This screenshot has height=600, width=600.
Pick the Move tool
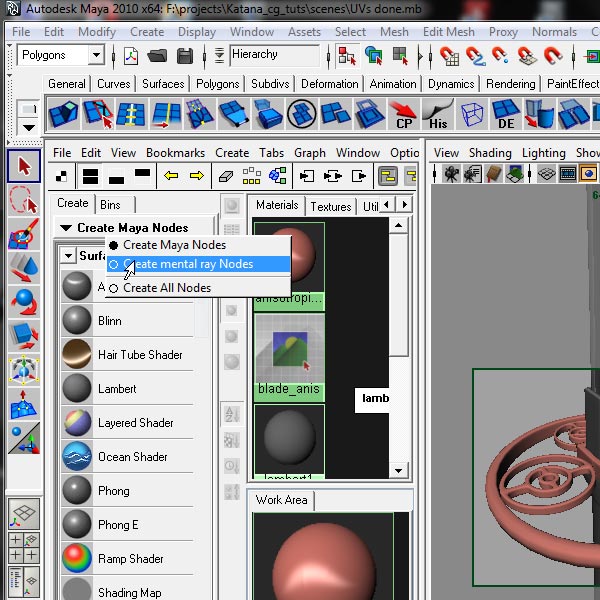(24, 268)
